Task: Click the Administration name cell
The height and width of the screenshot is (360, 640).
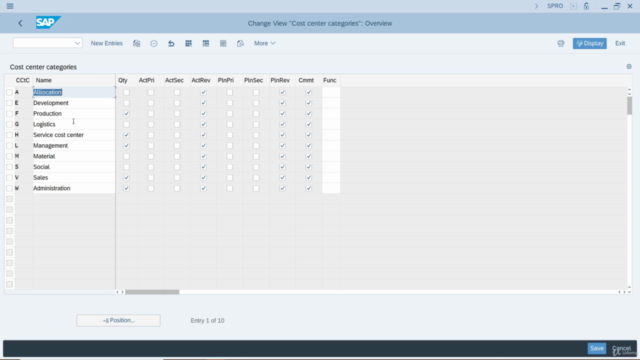Action: pyautogui.click(x=74, y=188)
